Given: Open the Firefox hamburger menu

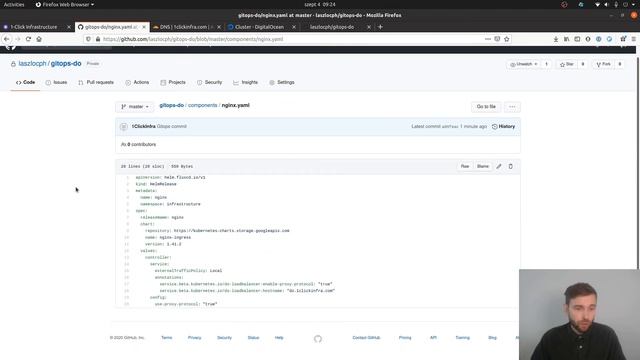Looking at the screenshot, I should coord(633,39).
